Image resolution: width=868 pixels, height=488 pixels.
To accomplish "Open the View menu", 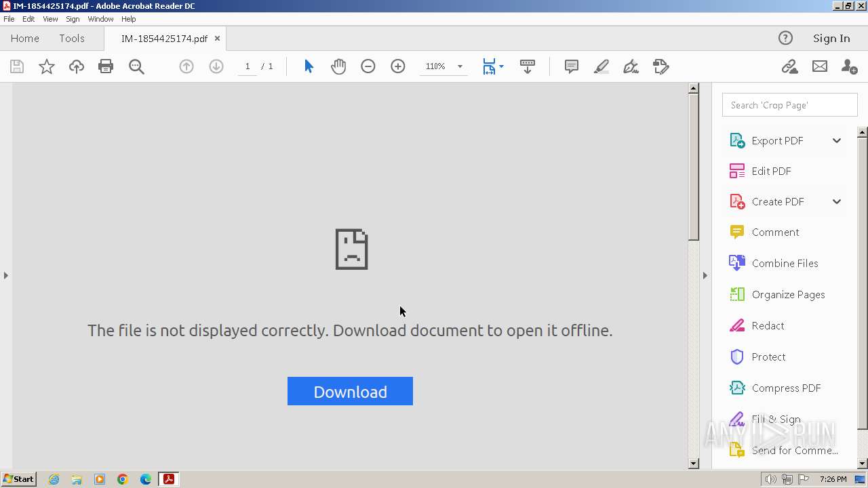I will [x=50, y=19].
